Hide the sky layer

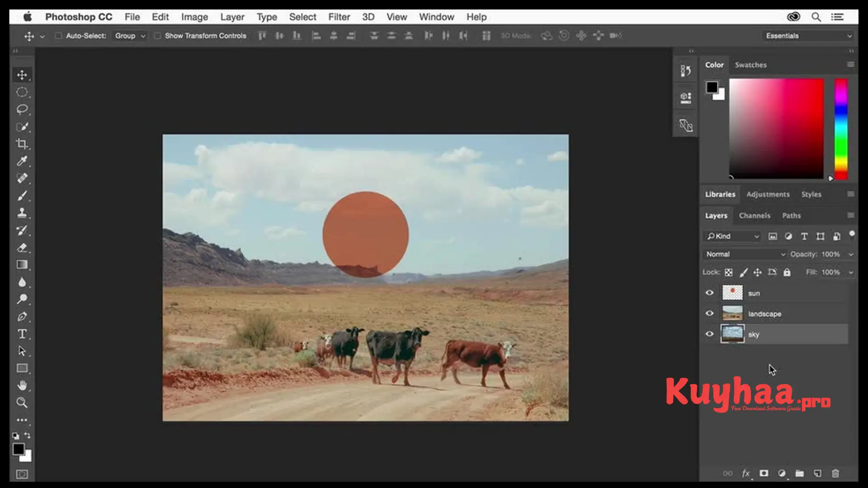(709, 334)
